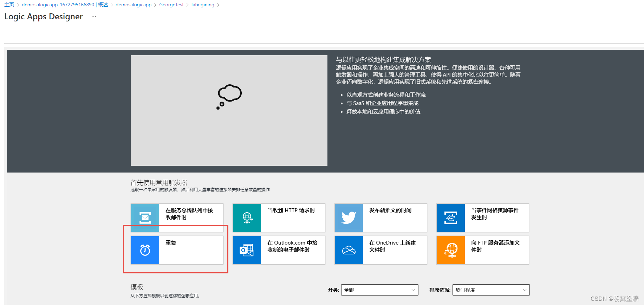Click the Event Grid resource event icon

click(x=451, y=218)
